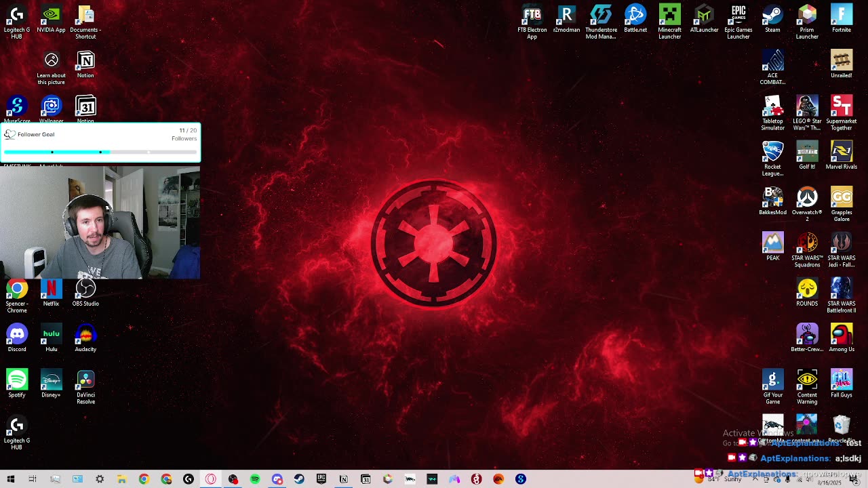
Task: Switch to Opera browser on taskbar
Action: coord(211,479)
